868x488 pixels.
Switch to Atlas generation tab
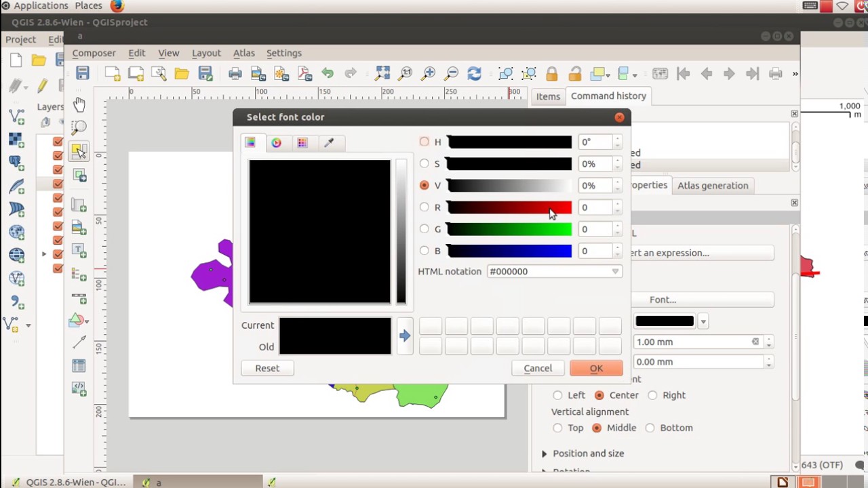(713, 186)
